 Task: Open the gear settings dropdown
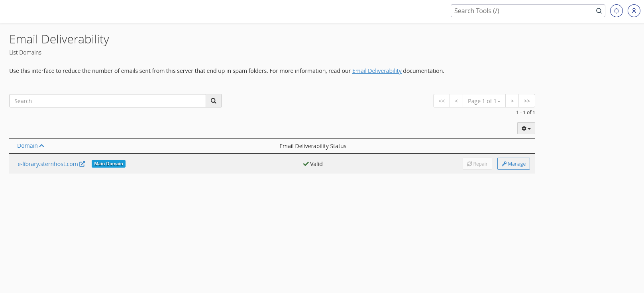526,128
